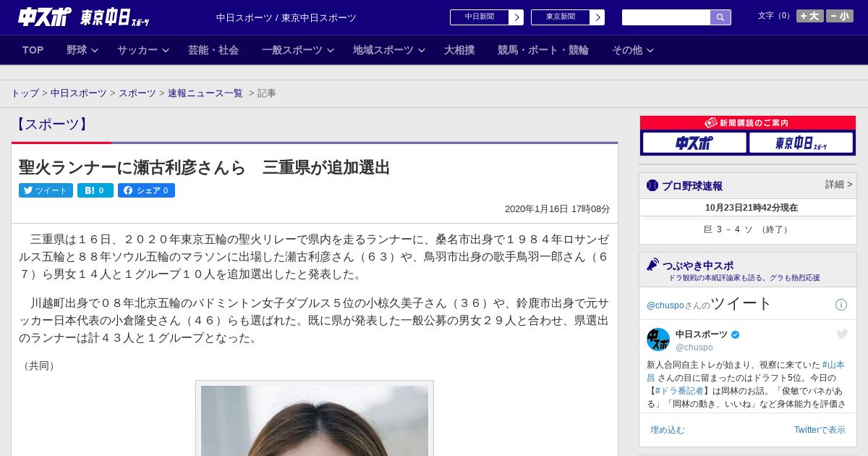Click the 【スポーツ】 section heading
Viewport: 868px width, 456px height.
pos(51,124)
